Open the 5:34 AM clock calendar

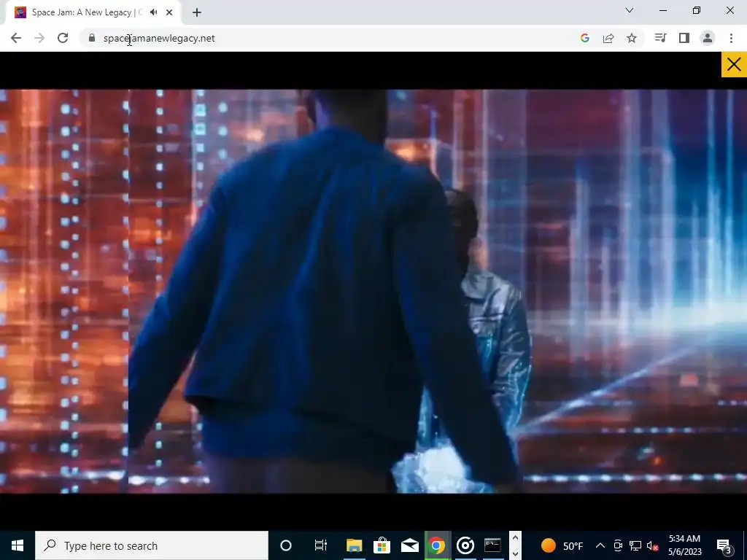click(x=684, y=545)
